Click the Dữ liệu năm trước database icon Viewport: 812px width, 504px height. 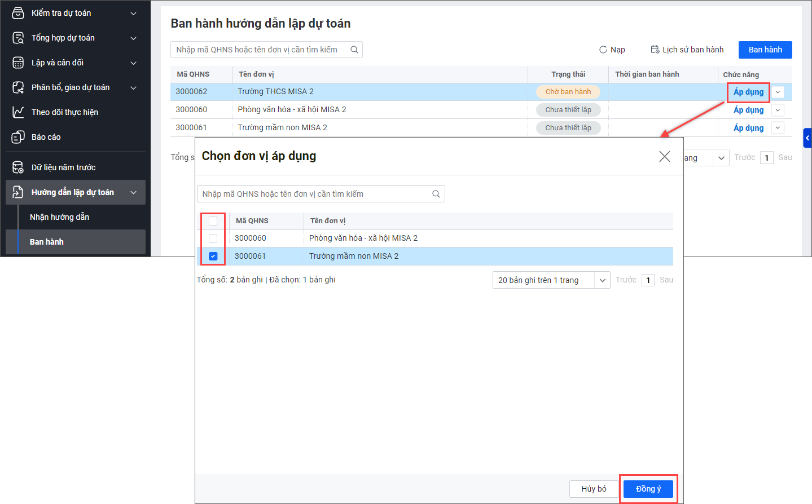(x=18, y=167)
